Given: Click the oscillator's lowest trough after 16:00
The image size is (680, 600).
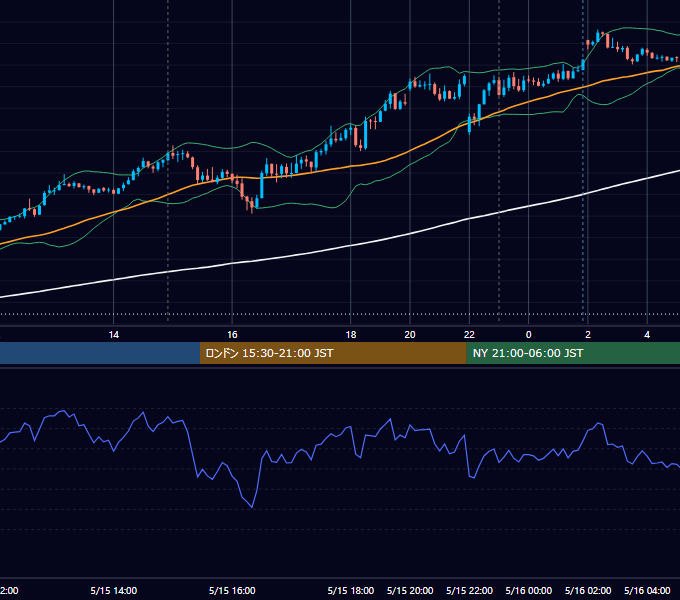Looking at the screenshot, I should point(252,507).
